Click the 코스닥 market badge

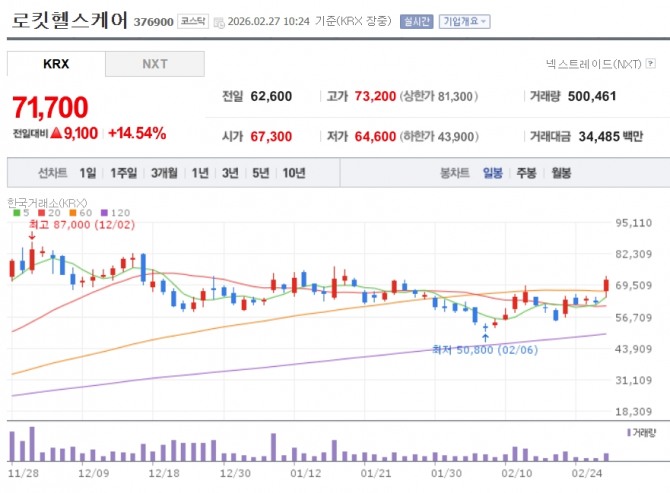point(193,21)
